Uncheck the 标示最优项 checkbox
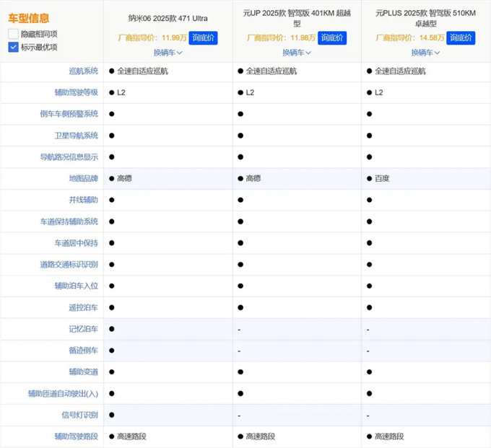 pyautogui.click(x=13, y=47)
